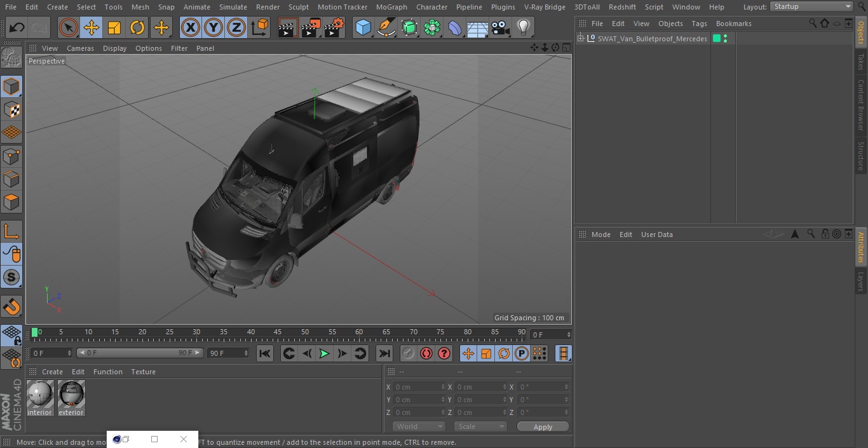Image resolution: width=868 pixels, height=448 pixels.
Task: Select the Live Selection tool
Action: (68, 27)
